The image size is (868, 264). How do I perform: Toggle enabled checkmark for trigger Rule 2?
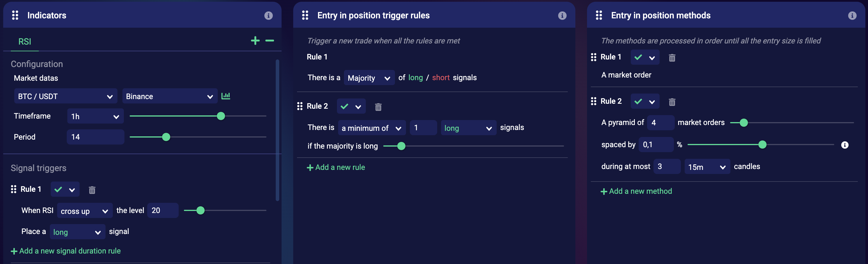coord(344,106)
